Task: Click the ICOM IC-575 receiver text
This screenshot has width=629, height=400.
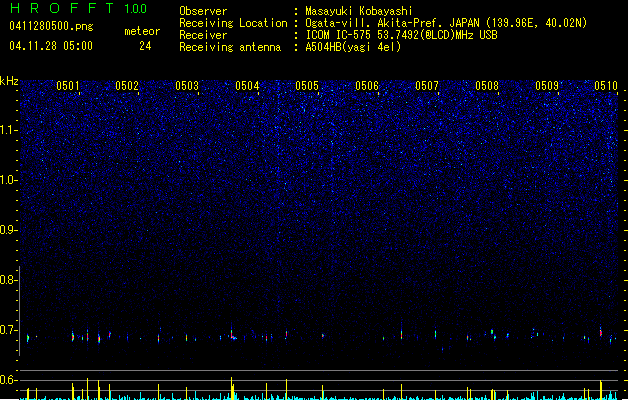Action: point(401,35)
